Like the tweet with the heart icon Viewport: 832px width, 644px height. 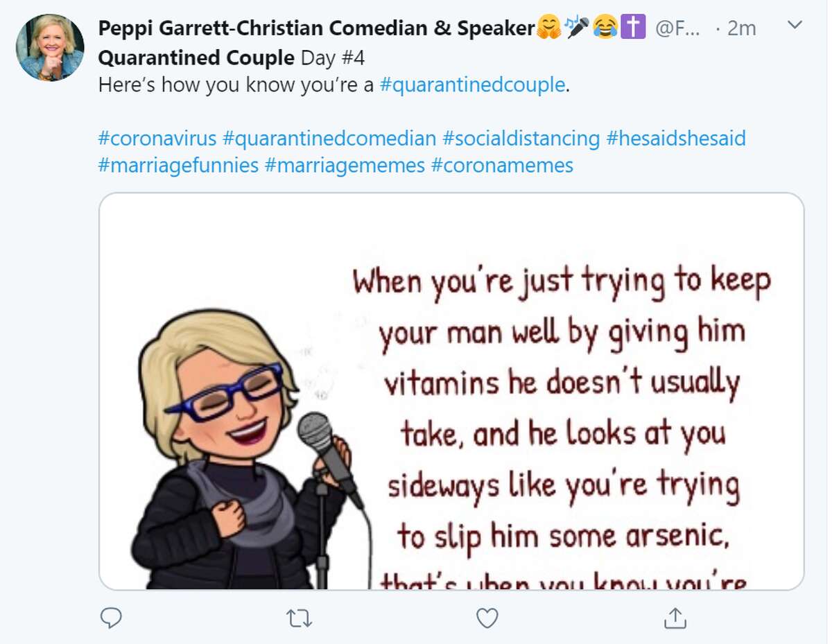pos(487,618)
